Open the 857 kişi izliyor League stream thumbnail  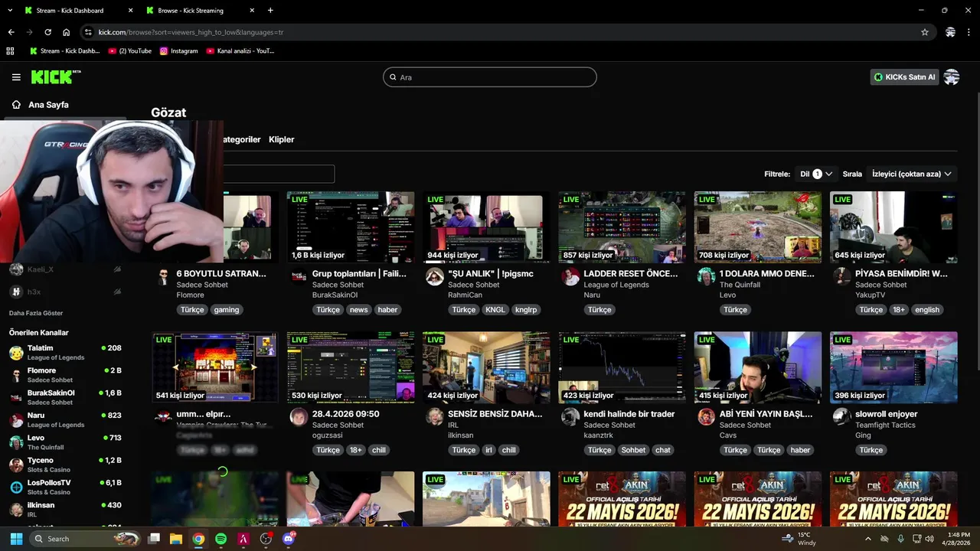click(622, 227)
